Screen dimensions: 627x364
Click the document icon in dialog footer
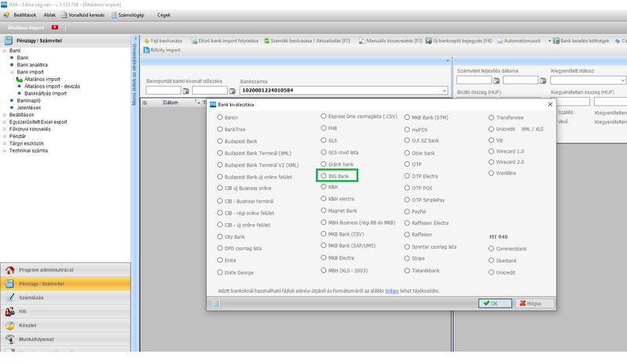(216, 304)
